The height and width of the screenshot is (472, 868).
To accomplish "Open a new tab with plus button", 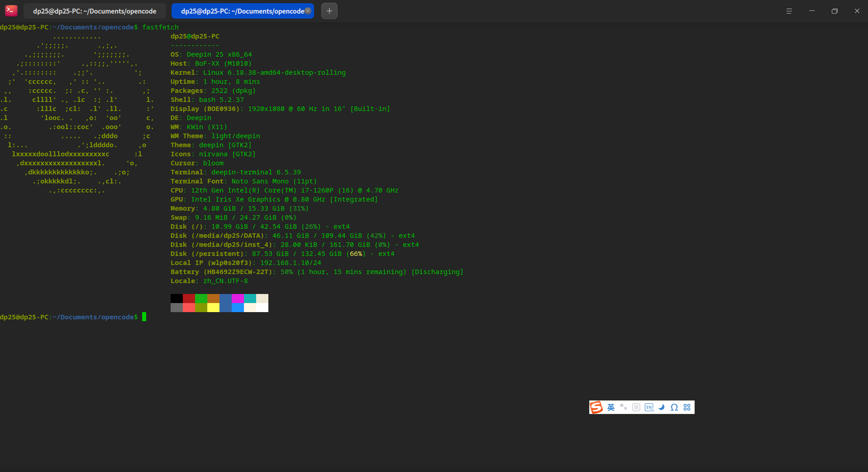I will 329,11.
